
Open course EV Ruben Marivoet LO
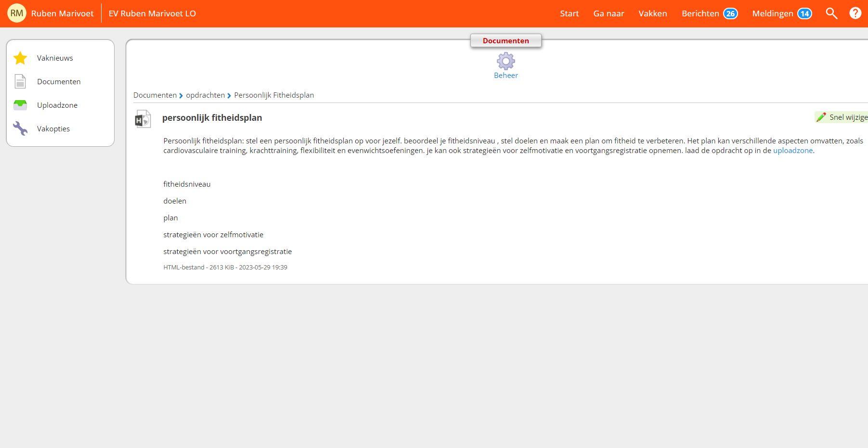click(152, 13)
